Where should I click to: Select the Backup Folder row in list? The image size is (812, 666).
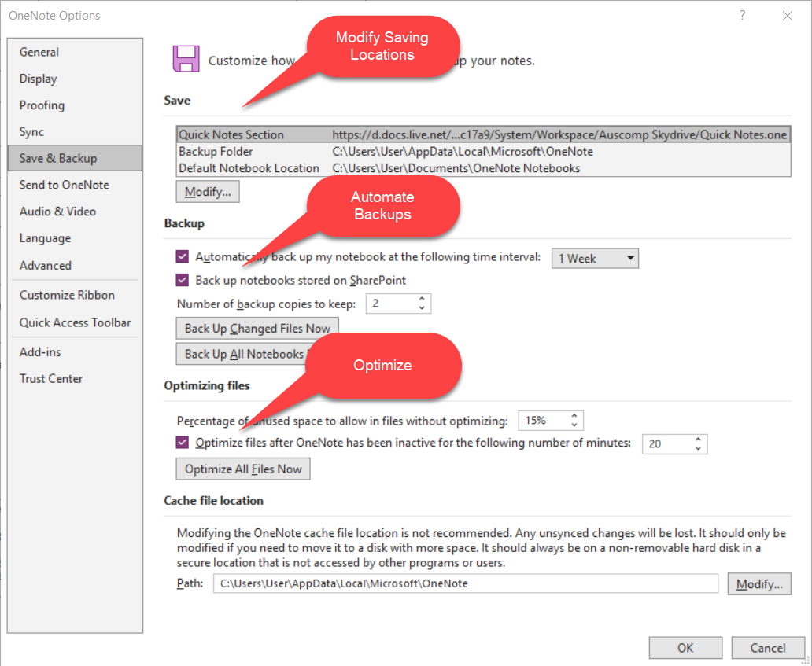(x=483, y=152)
